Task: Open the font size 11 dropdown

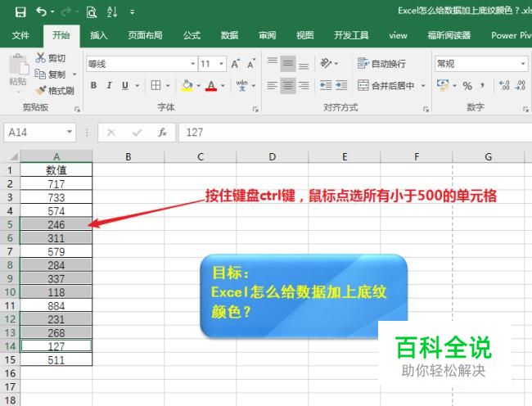Action: point(221,64)
